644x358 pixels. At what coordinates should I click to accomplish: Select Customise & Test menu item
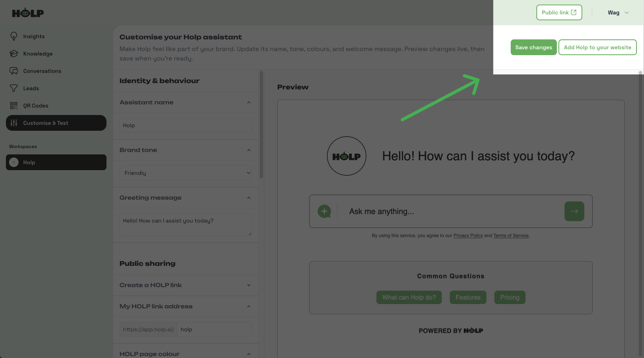coord(56,123)
